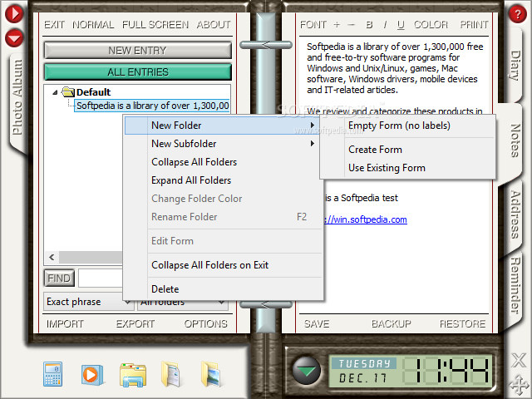Image resolution: width=532 pixels, height=399 pixels.
Task: Select the Softpedia library tree entry
Action: pos(152,106)
